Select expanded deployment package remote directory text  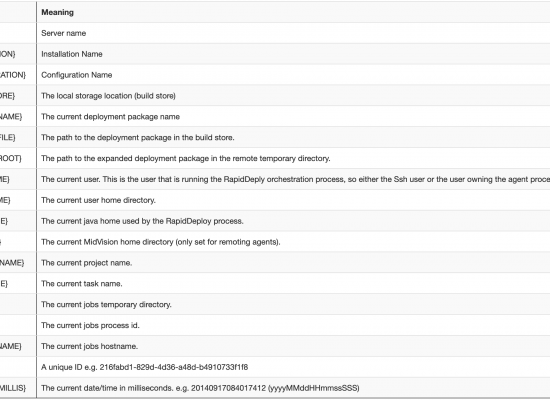[x=186, y=159]
